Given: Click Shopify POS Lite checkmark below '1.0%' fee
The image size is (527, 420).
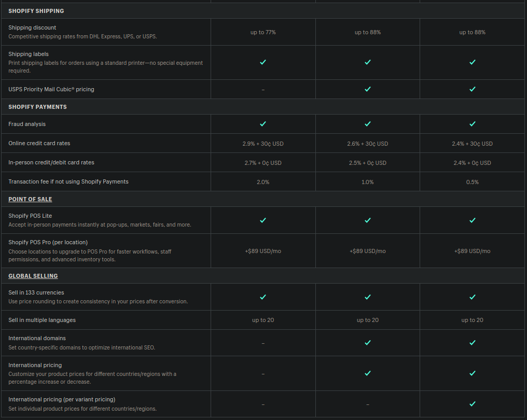Looking at the screenshot, I should (x=368, y=220).
